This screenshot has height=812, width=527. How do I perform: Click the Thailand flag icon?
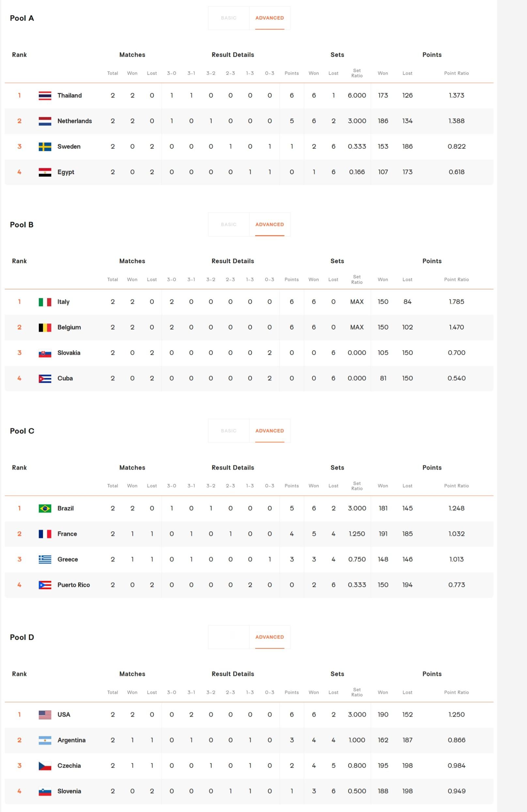coord(45,96)
